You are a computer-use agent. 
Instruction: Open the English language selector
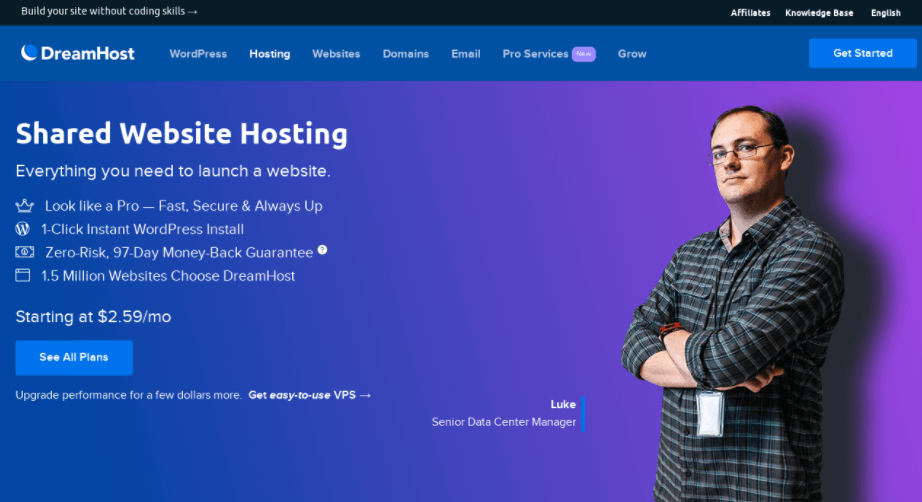coord(886,12)
